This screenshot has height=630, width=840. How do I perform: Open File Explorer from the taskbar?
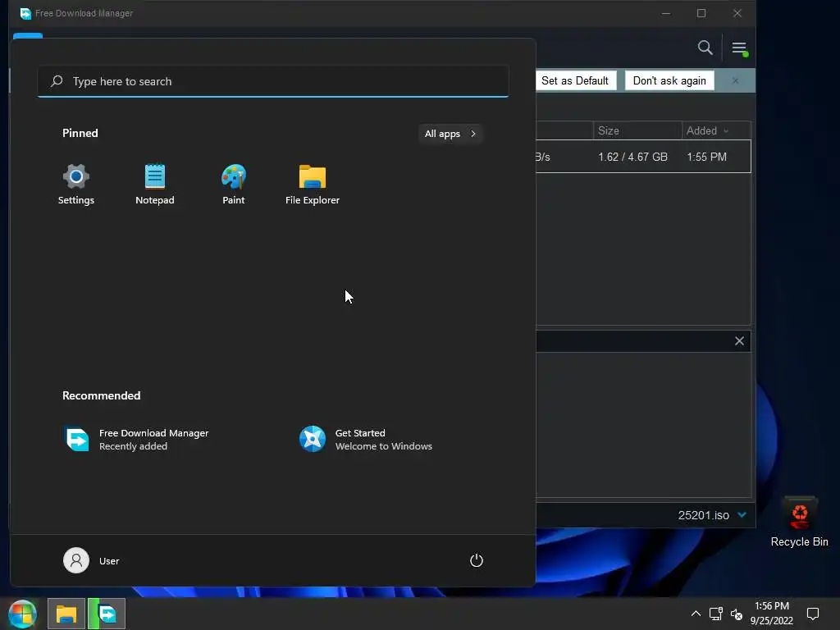coord(66,614)
